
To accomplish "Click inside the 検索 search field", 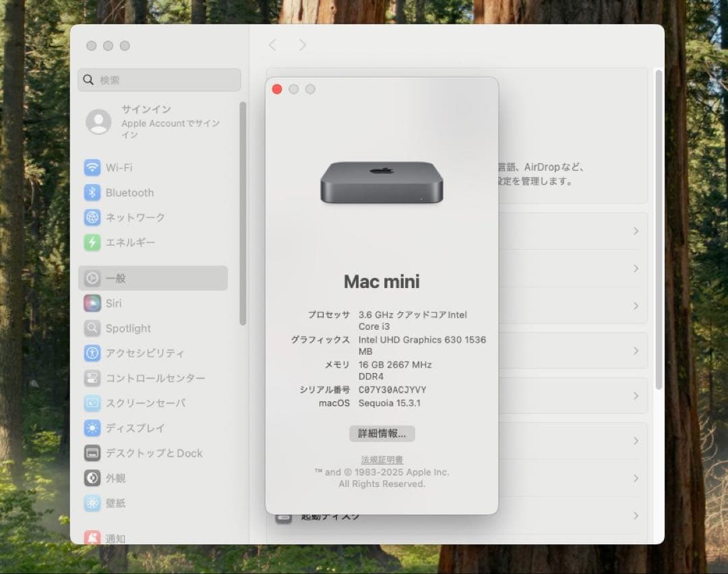I will (x=159, y=80).
